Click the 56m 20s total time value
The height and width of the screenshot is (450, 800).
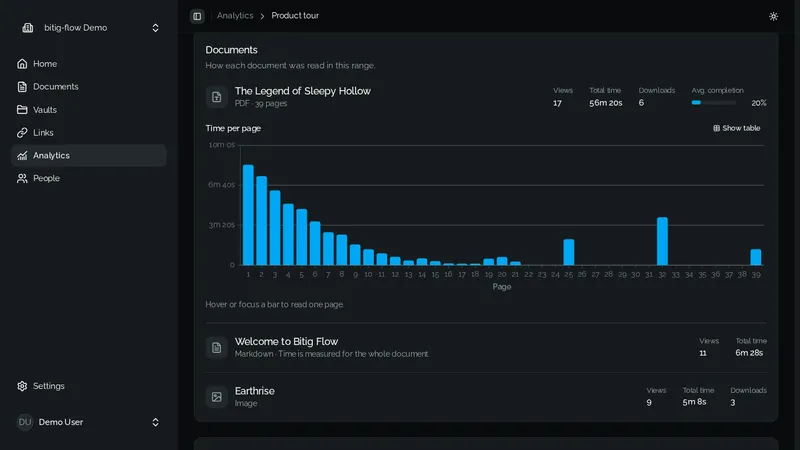(606, 103)
